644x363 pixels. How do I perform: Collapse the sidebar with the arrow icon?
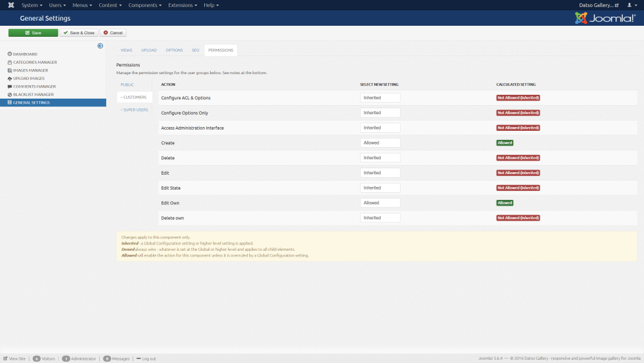(x=100, y=46)
